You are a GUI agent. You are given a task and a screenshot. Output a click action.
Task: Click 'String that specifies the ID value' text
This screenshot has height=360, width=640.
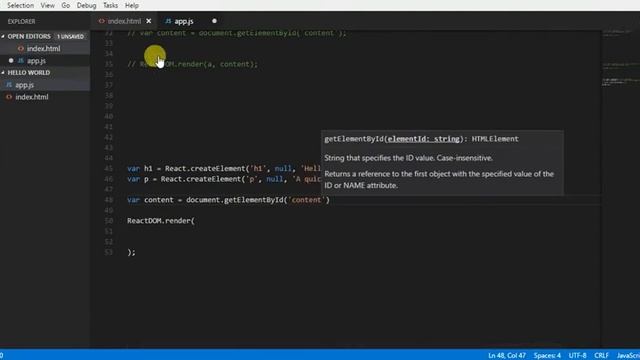409,158
